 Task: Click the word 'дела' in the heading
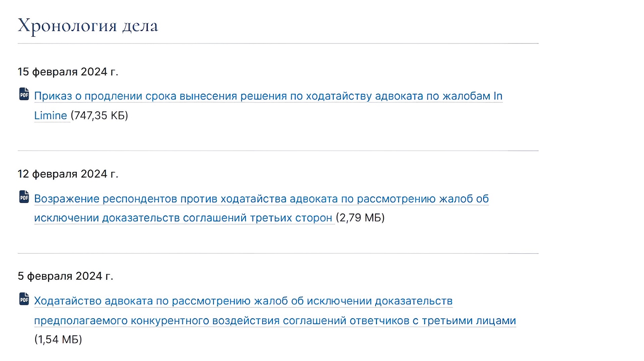point(140,26)
